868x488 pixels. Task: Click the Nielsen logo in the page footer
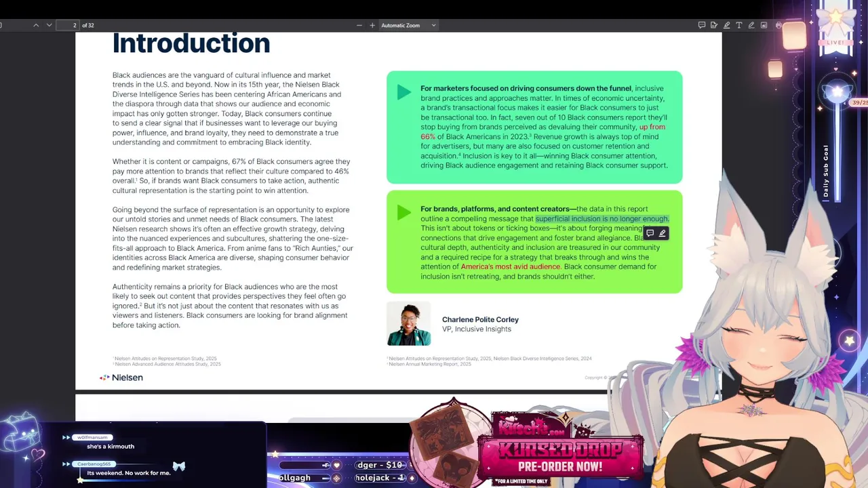[x=121, y=378]
